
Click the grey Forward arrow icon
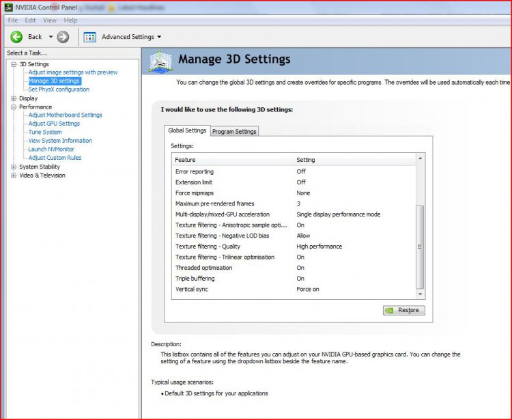[x=63, y=37]
